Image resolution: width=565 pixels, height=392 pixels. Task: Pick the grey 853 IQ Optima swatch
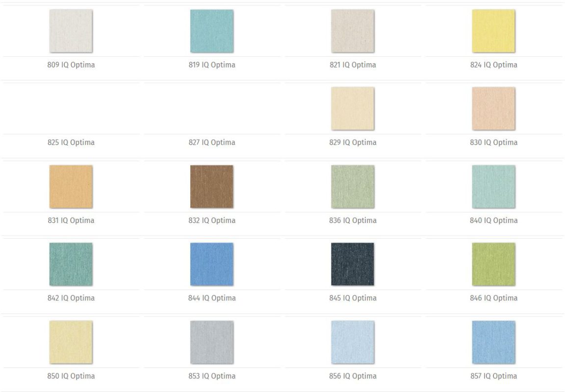211,342
